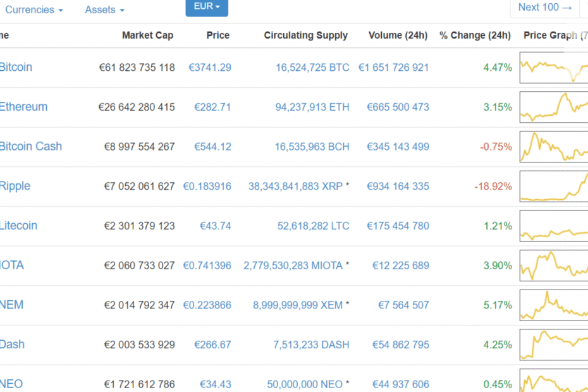The height and width of the screenshot is (392, 588).
Task: Select NEM change value 5.17%
Action: [498, 305]
